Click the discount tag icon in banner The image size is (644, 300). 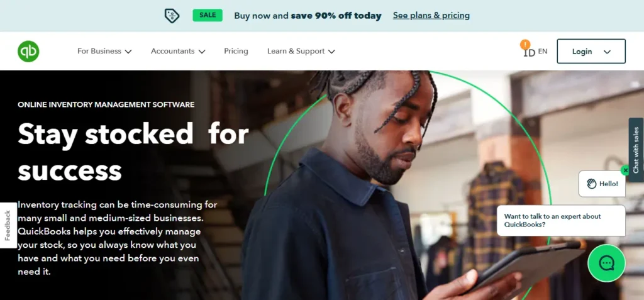172,16
